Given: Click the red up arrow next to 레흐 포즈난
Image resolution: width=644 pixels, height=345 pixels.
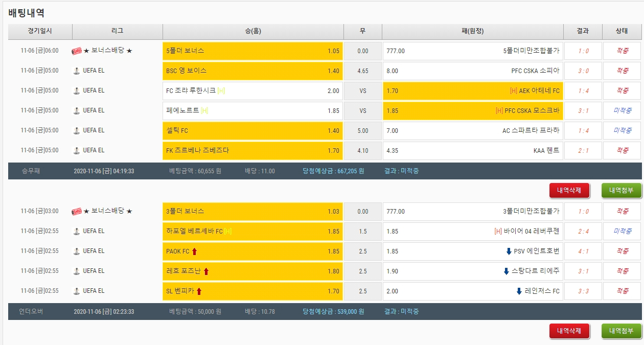Looking at the screenshot, I should [206, 271].
